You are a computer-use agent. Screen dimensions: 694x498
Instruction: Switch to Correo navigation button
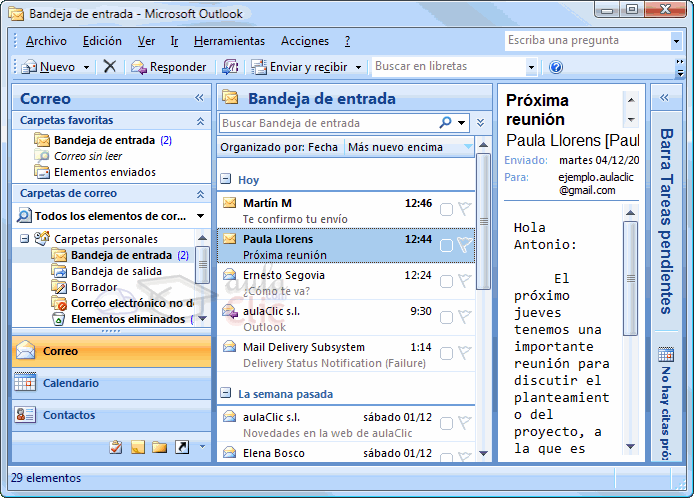tap(112, 351)
